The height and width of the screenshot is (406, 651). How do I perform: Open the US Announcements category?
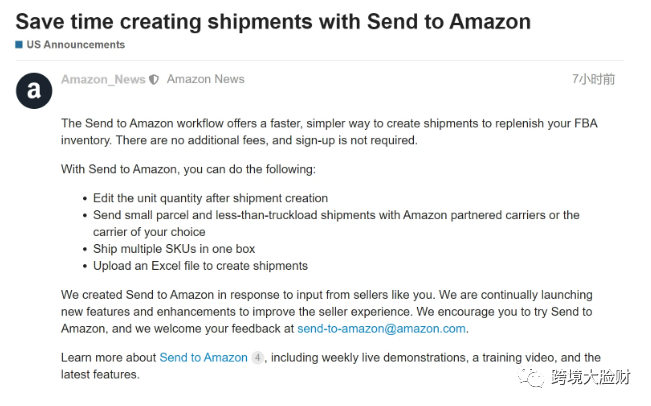point(76,44)
